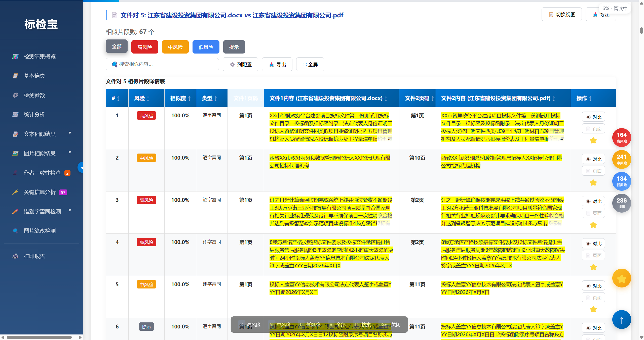
Task: Click the 文件1页码 column header
Action: [x=246, y=98]
